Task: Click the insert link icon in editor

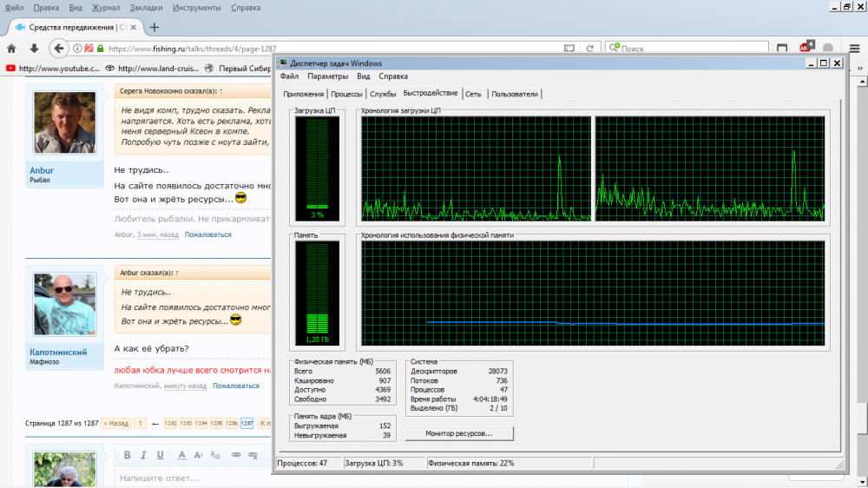Action: (236, 455)
